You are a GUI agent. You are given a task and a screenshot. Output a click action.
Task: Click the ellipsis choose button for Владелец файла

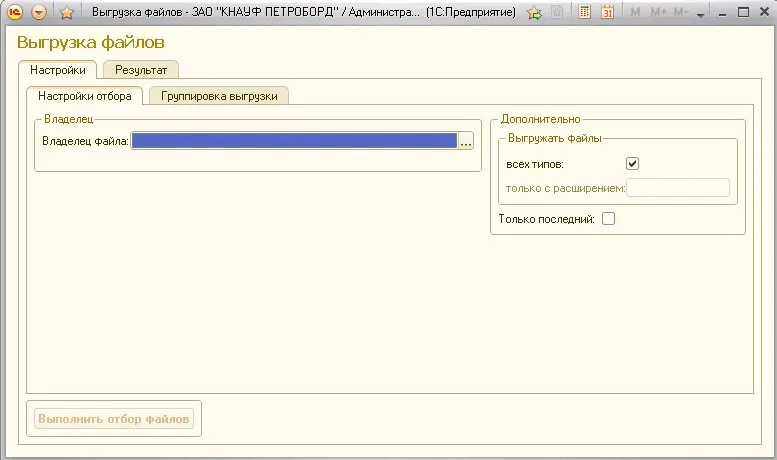pyautogui.click(x=466, y=141)
